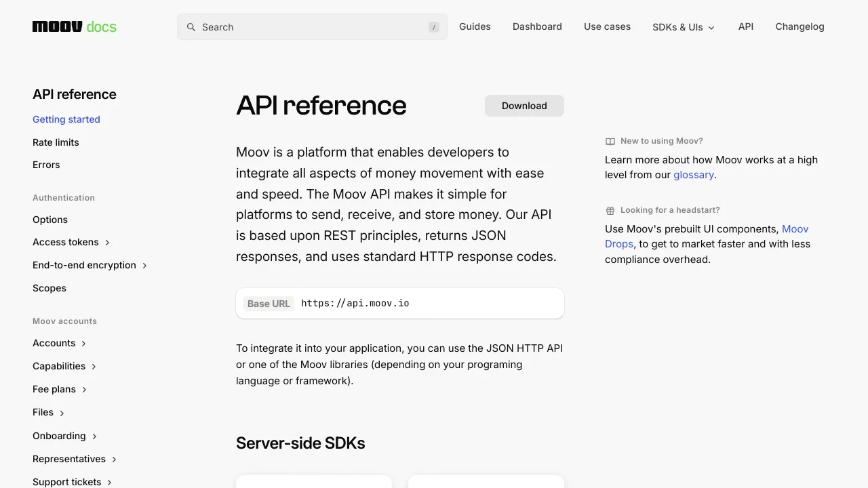This screenshot has width=868, height=488.
Task: Click the Server-side SDKs heading
Action: tap(300, 443)
